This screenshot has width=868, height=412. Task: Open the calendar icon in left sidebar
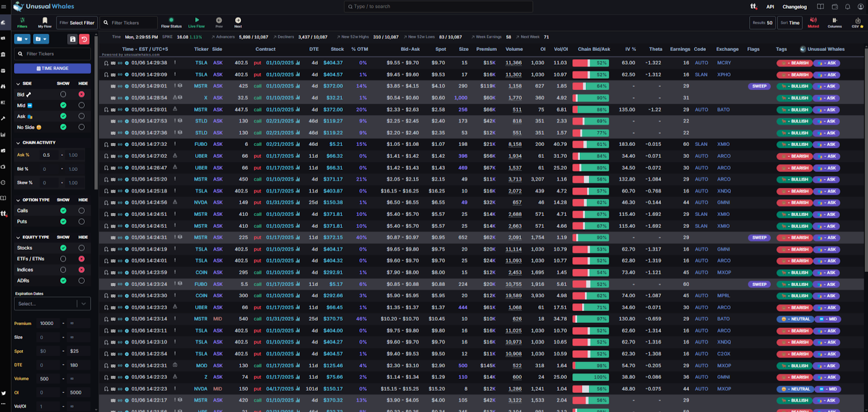click(x=3, y=71)
